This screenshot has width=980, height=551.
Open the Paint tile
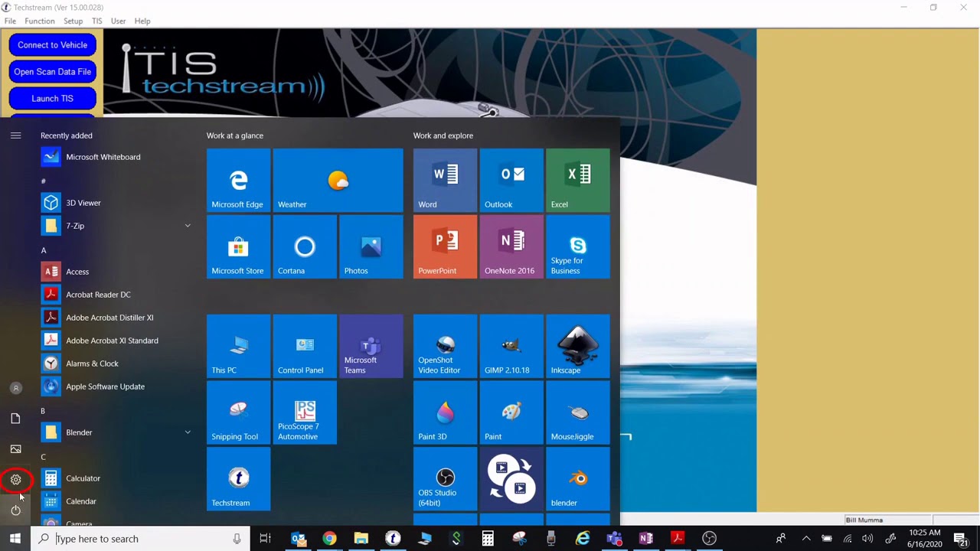point(511,412)
